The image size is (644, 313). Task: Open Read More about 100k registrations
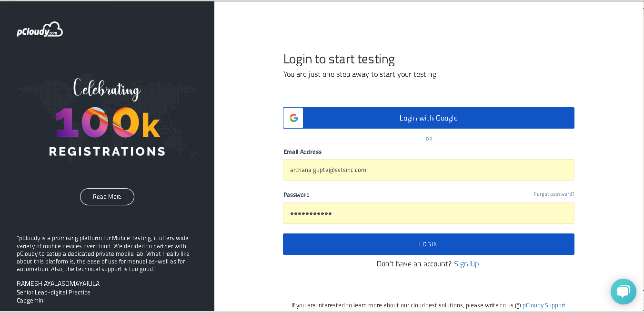[x=107, y=197]
